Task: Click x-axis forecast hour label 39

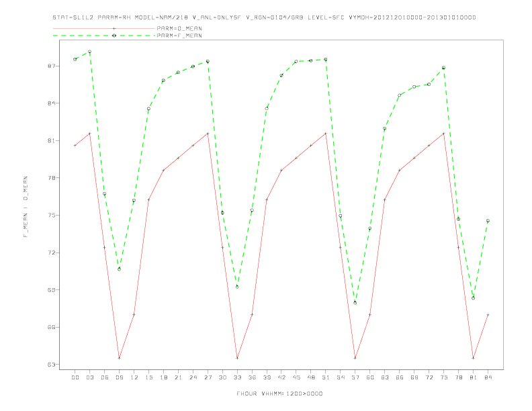Action: (267, 377)
